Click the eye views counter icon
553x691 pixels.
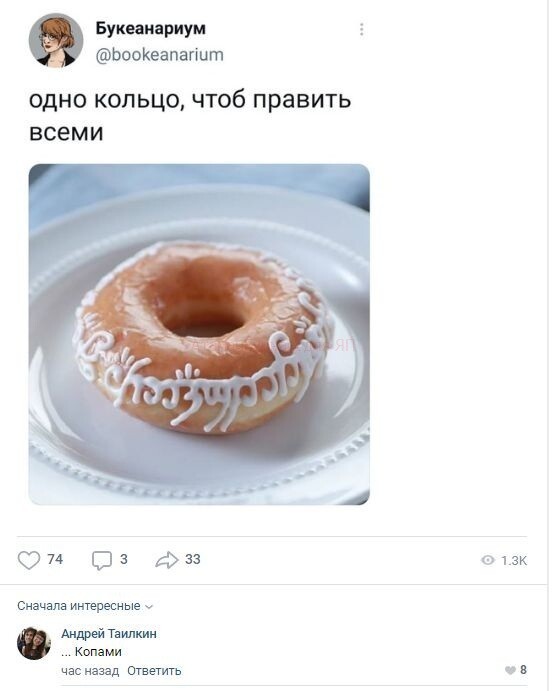point(488,560)
